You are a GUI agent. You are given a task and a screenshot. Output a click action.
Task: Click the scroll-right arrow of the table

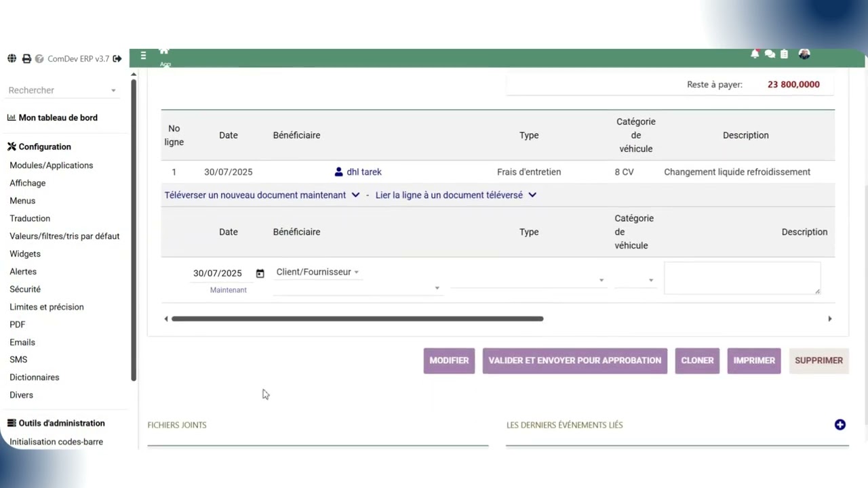829,319
